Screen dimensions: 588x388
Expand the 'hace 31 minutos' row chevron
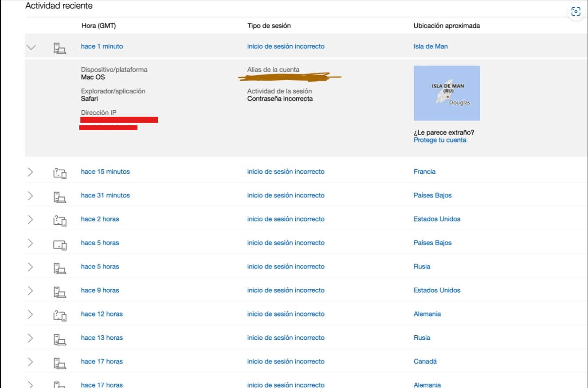tap(30, 195)
